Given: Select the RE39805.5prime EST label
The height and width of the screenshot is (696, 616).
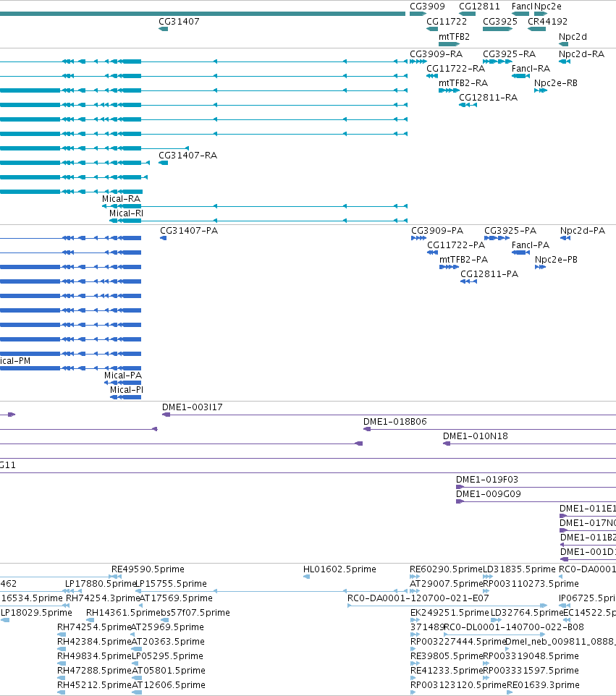Looking at the screenshot, I should (x=447, y=655).
